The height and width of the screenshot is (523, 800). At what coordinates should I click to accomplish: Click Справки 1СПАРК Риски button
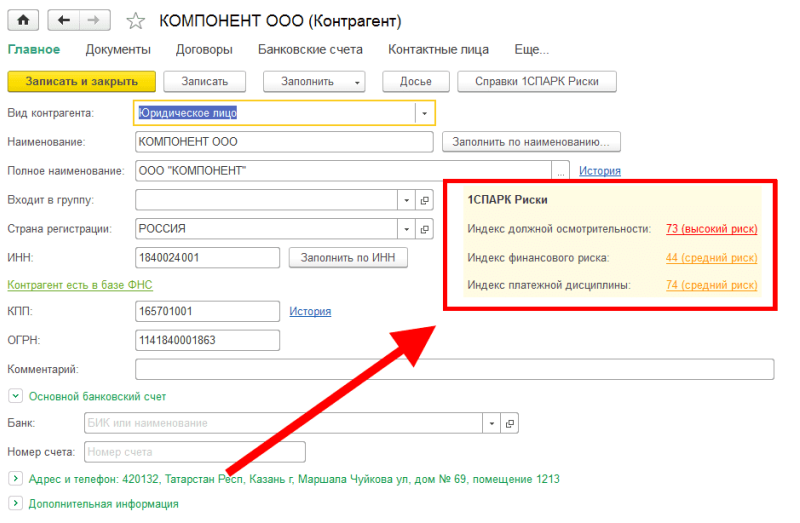click(x=537, y=82)
